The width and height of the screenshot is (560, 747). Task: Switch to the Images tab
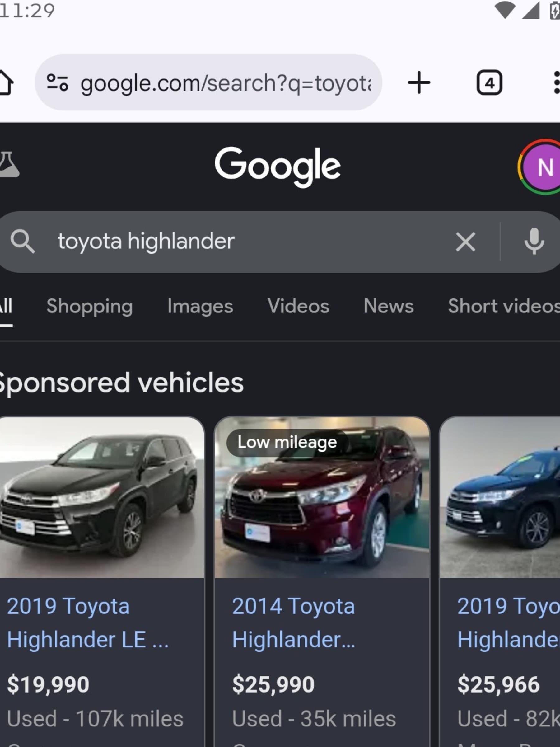coord(200,306)
